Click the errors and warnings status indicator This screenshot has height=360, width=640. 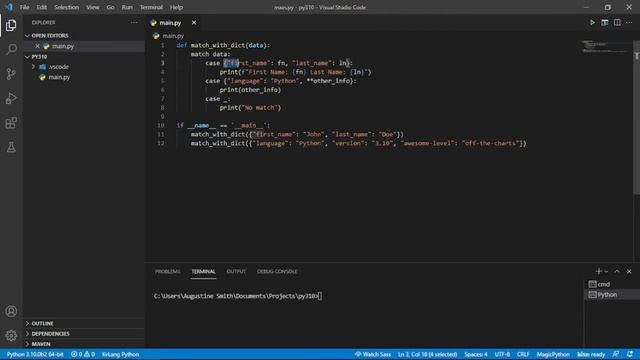[x=83, y=354]
